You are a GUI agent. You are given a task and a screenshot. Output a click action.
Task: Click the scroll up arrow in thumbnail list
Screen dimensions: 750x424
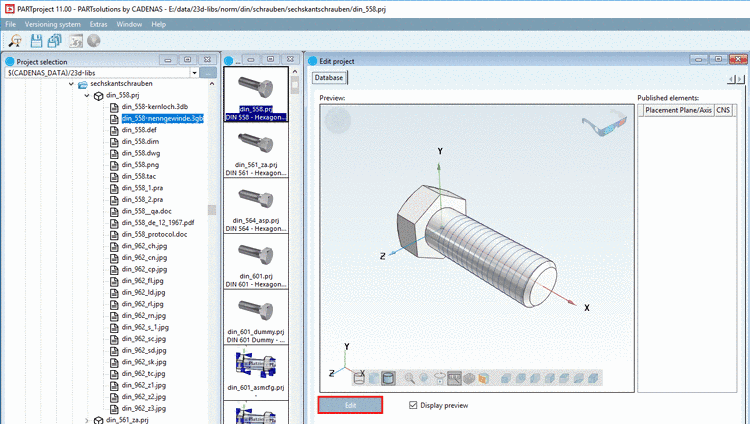pyautogui.click(x=295, y=71)
